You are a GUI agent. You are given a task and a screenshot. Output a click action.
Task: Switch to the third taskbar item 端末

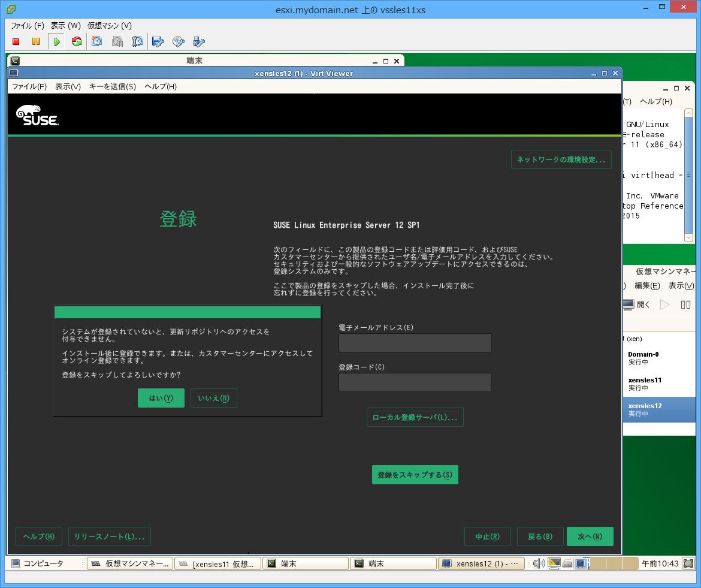306,563
